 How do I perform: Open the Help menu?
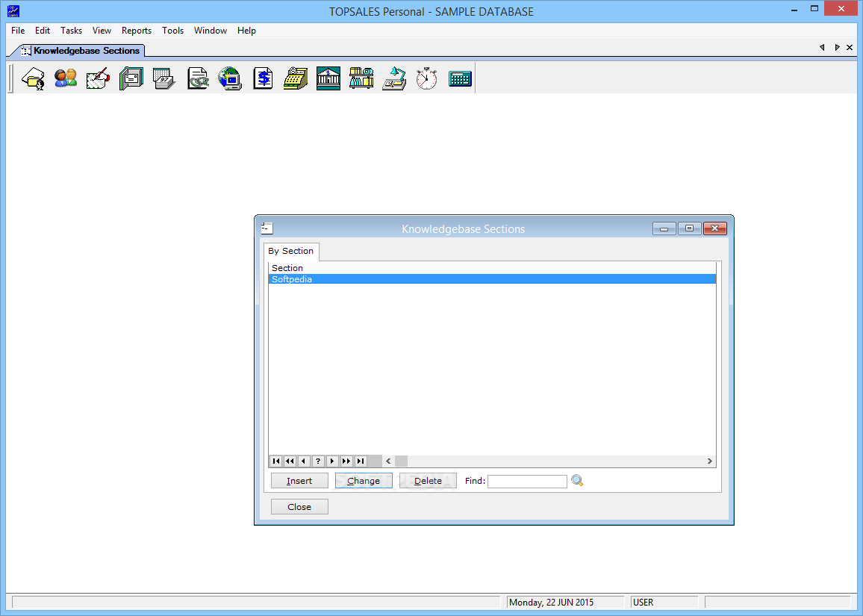[x=246, y=31]
